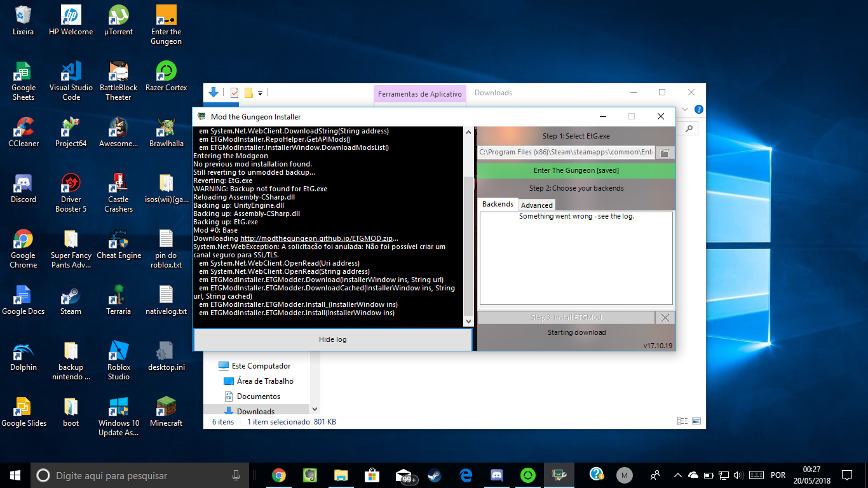Viewport: 868px width, 488px height.
Task: Click Step 3: Install ETGMod button
Action: (x=566, y=318)
